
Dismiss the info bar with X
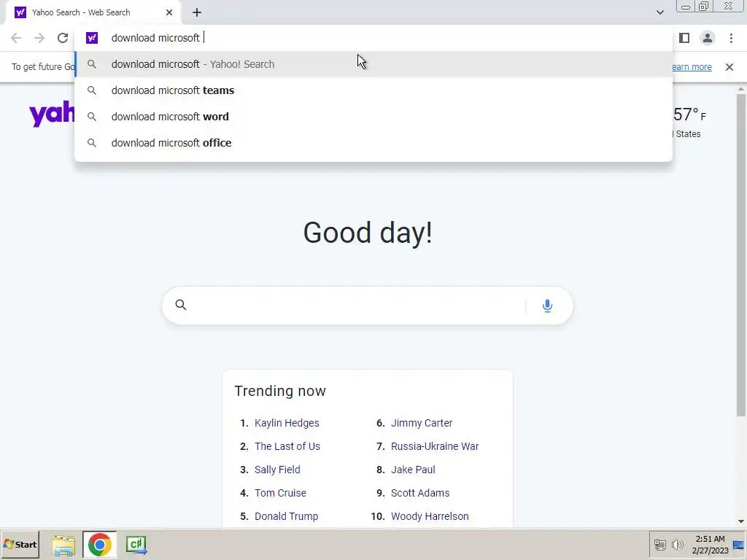729,67
